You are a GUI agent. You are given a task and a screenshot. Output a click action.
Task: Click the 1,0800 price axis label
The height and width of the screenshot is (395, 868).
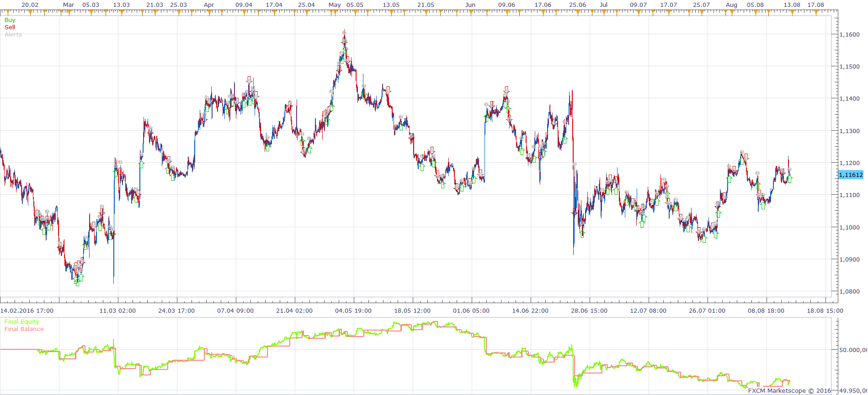850,292
